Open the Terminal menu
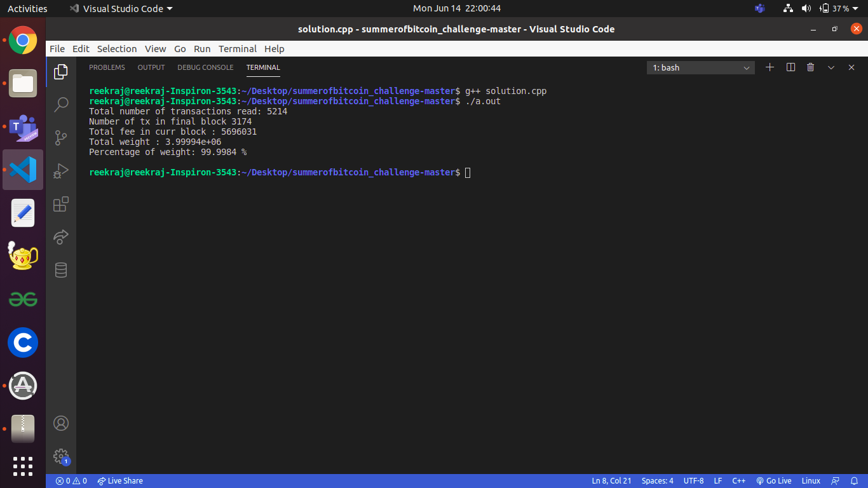 (237, 49)
